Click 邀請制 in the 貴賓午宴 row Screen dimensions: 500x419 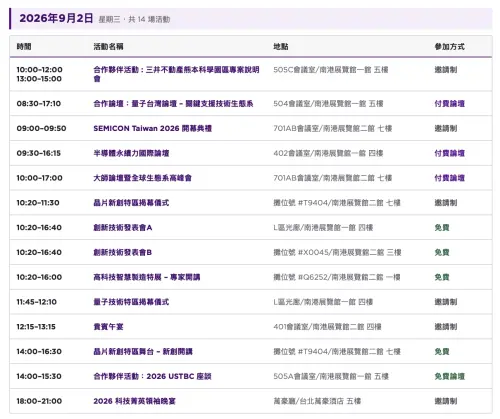coord(446,327)
